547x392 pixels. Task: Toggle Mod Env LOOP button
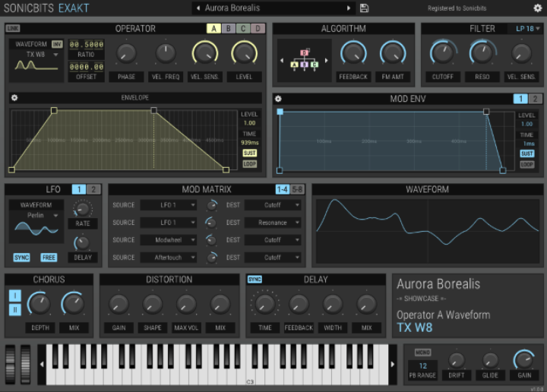click(x=526, y=165)
